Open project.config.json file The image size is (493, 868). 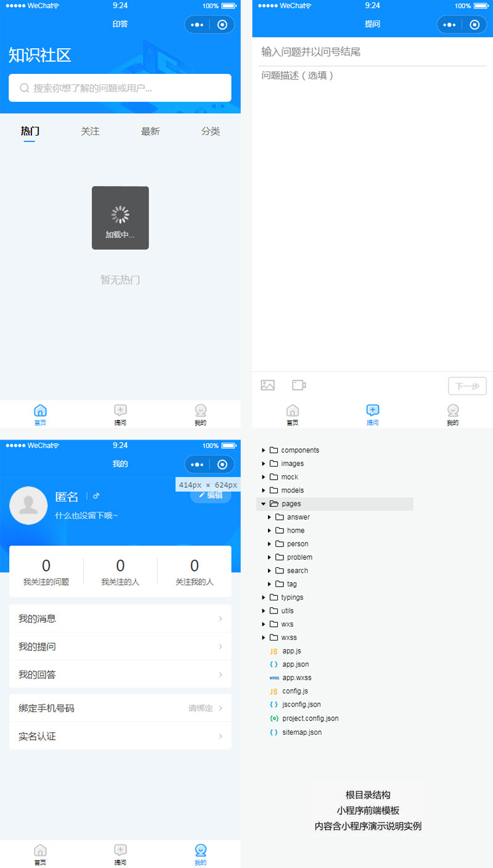(304, 718)
